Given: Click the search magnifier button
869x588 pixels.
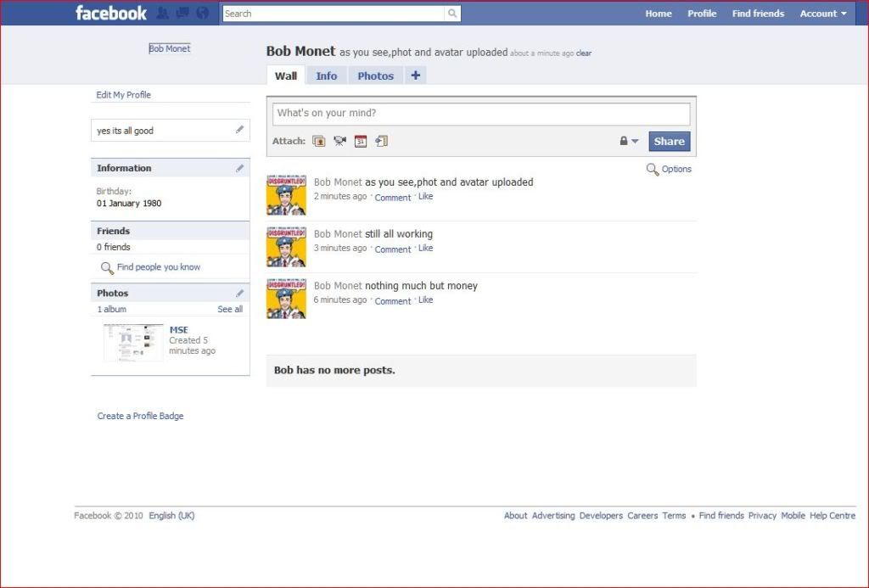Looking at the screenshot, I should click(452, 14).
